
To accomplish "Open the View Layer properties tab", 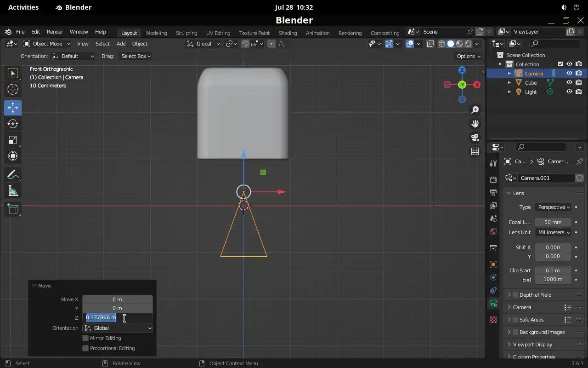I will (x=493, y=205).
